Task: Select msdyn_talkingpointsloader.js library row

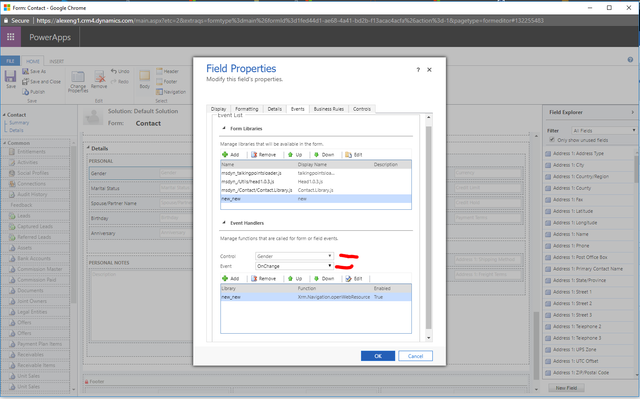Action: (316, 173)
